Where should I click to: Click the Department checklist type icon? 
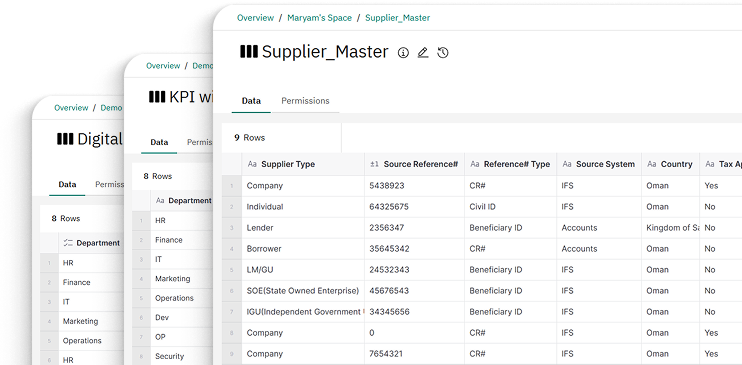pyautogui.click(x=68, y=243)
